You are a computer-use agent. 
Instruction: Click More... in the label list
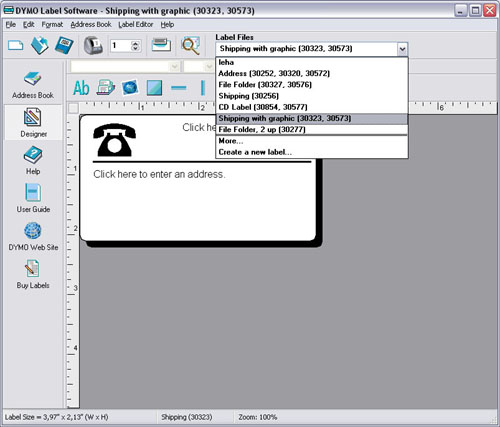(x=312, y=141)
